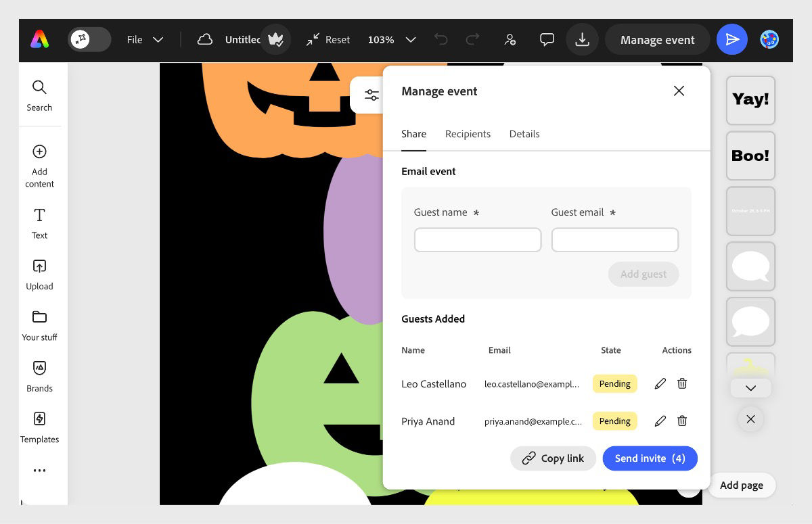The height and width of the screenshot is (524, 812).
Task: Open Search in the left sidebar
Action: [39, 95]
